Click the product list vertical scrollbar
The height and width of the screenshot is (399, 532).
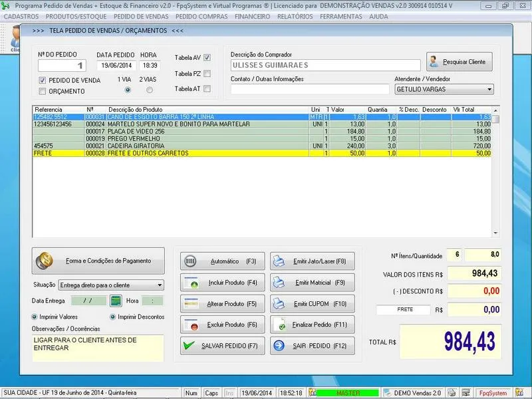[495, 173]
